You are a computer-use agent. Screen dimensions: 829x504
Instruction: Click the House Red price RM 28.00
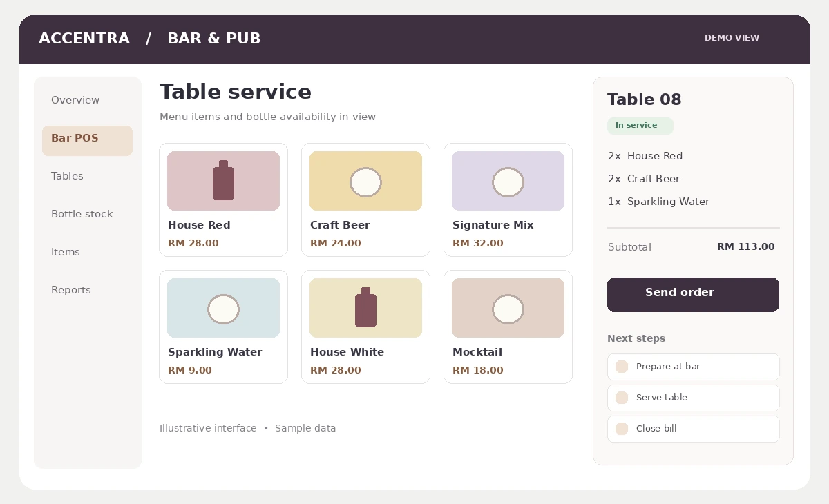[x=193, y=243]
